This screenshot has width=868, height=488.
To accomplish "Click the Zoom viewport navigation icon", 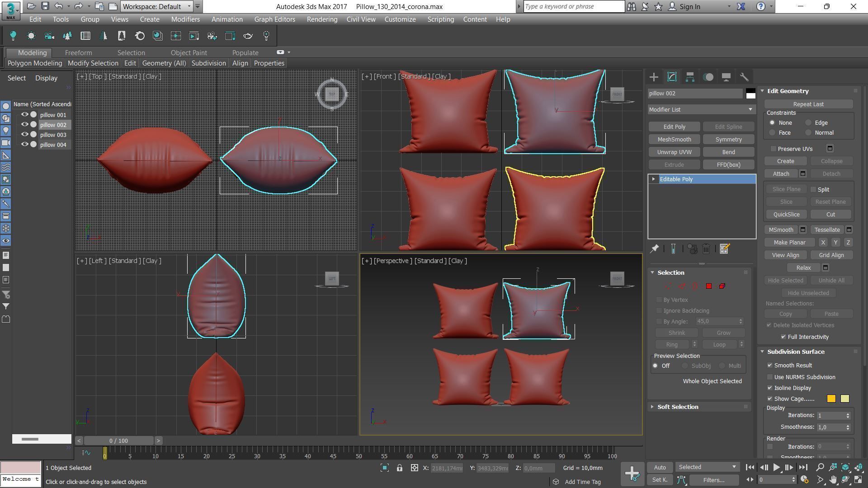I will point(820,468).
